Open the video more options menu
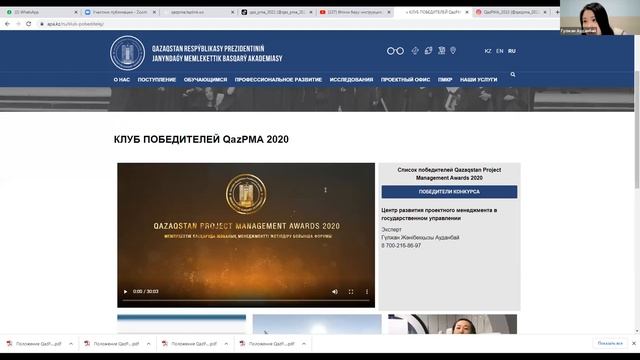Image resolution: width=640 pixels, height=360 pixels. 367,291
